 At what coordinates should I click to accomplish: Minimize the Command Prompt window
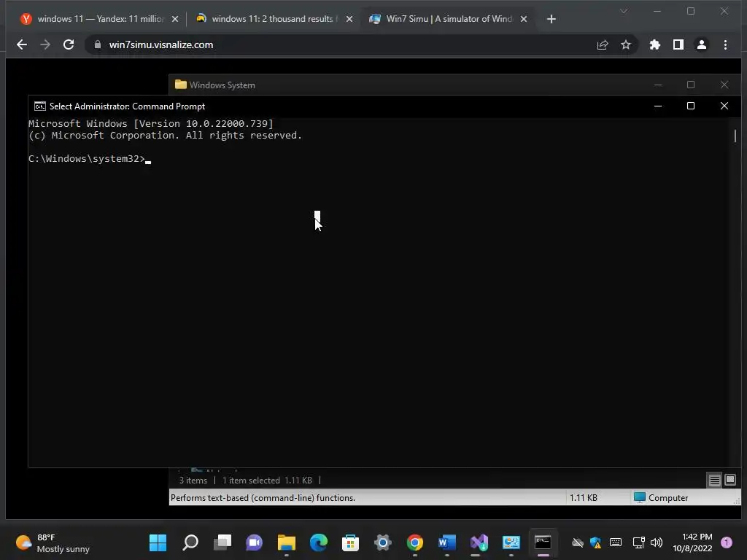coord(658,106)
